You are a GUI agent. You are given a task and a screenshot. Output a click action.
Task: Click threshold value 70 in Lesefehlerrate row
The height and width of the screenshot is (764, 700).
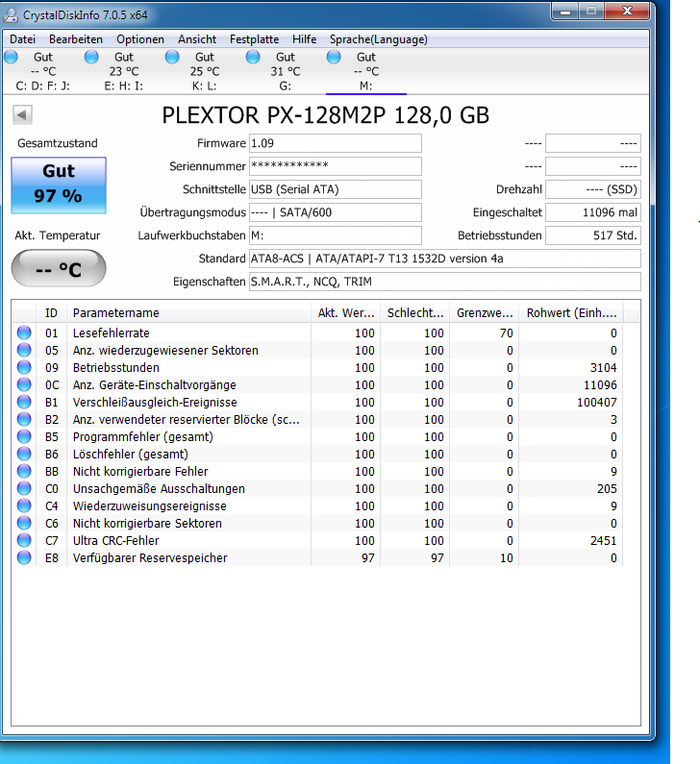[x=507, y=333]
